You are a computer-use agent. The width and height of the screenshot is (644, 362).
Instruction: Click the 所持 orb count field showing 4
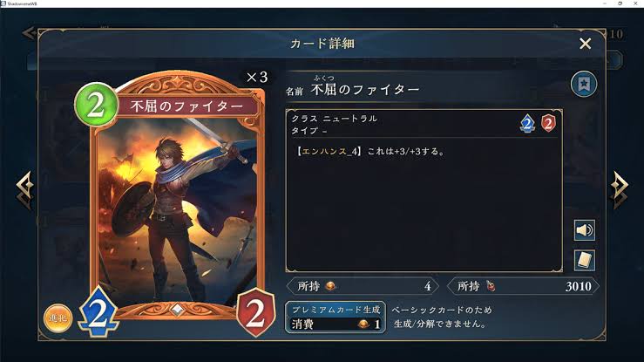coord(363,286)
